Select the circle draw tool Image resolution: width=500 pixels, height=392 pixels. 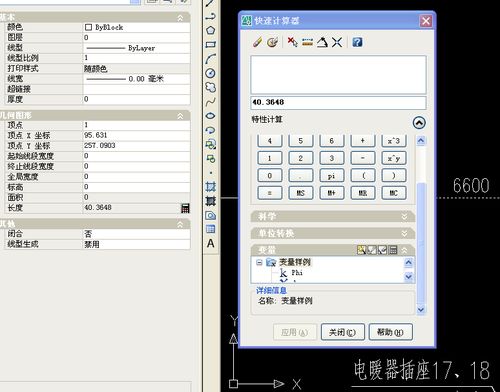tap(210, 73)
